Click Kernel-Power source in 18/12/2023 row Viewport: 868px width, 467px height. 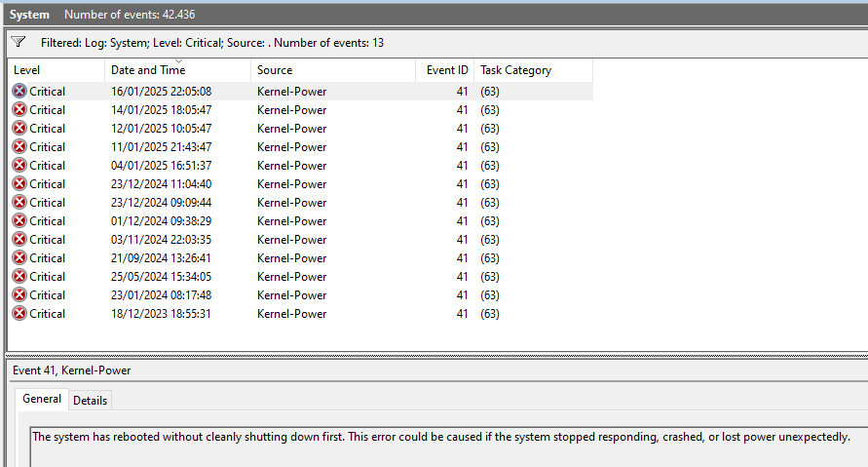click(x=291, y=314)
